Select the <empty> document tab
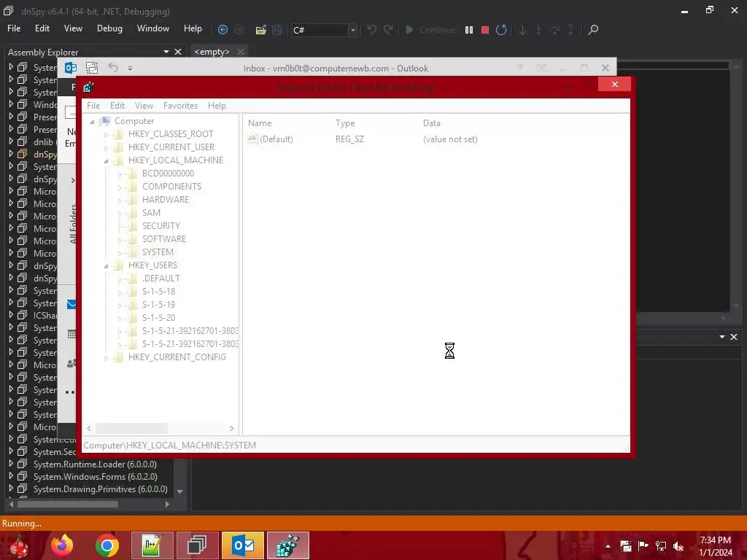747x560 pixels. (x=212, y=52)
